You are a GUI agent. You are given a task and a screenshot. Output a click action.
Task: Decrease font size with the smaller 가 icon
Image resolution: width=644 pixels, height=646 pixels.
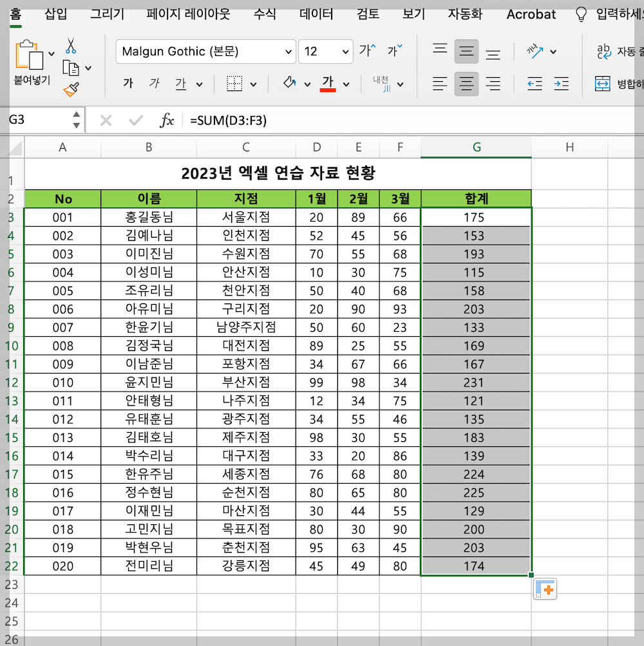[x=394, y=50]
